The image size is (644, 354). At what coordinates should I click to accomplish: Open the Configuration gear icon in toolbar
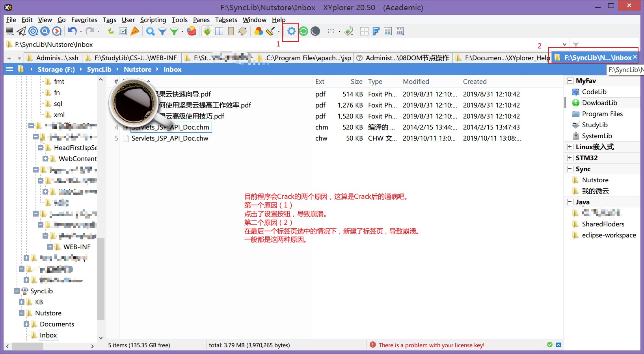[291, 31]
